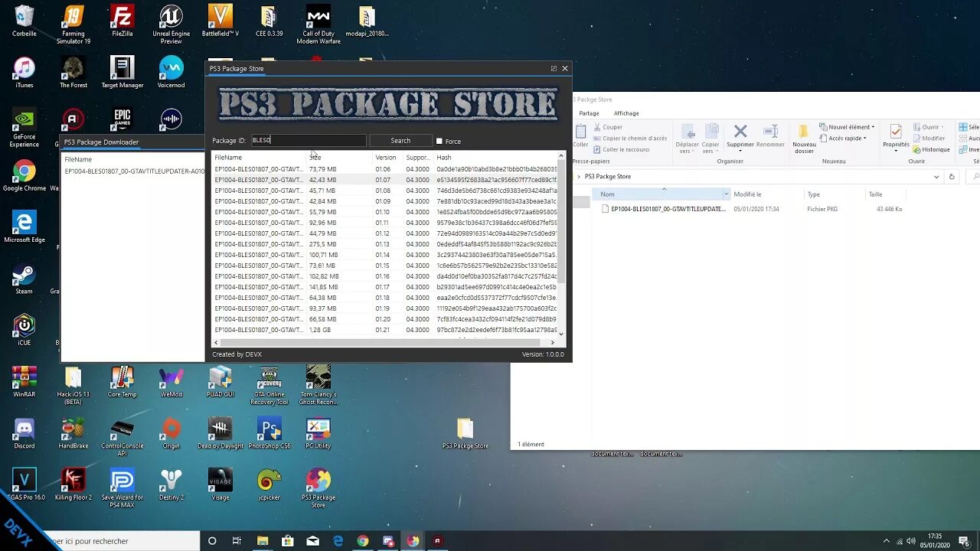Open Target Manager desktop icon
Viewport: 980px width, 551px height.
point(122,73)
